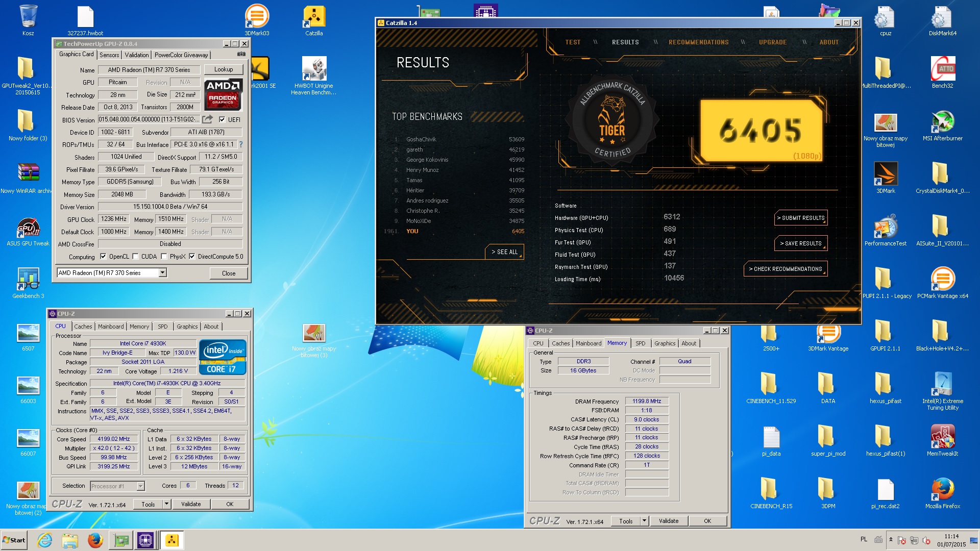Screen dimensions: 980x551
Task: Launch Geekbench 3 from desktop
Action: pyautogui.click(x=28, y=283)
